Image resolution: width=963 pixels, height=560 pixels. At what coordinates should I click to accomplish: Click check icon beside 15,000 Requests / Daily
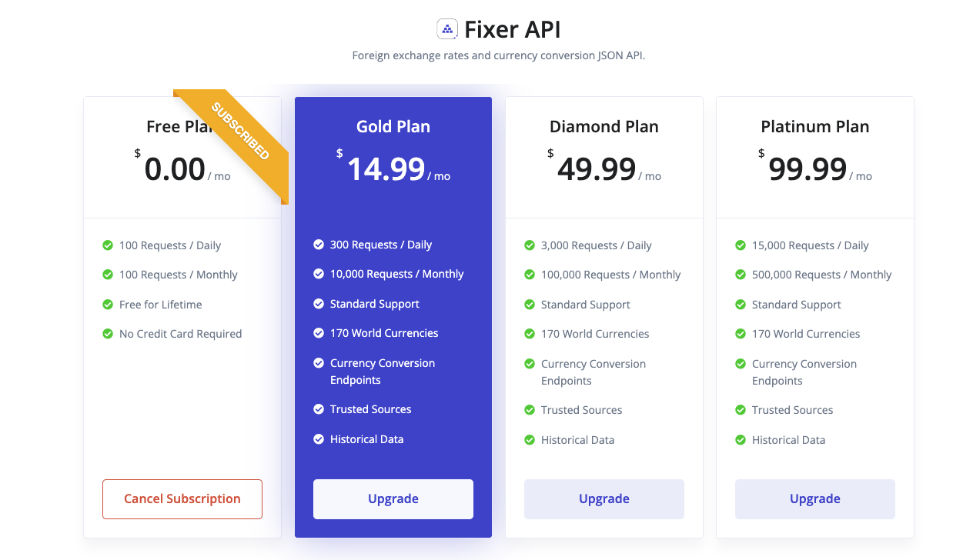click(x=741, y=245)
